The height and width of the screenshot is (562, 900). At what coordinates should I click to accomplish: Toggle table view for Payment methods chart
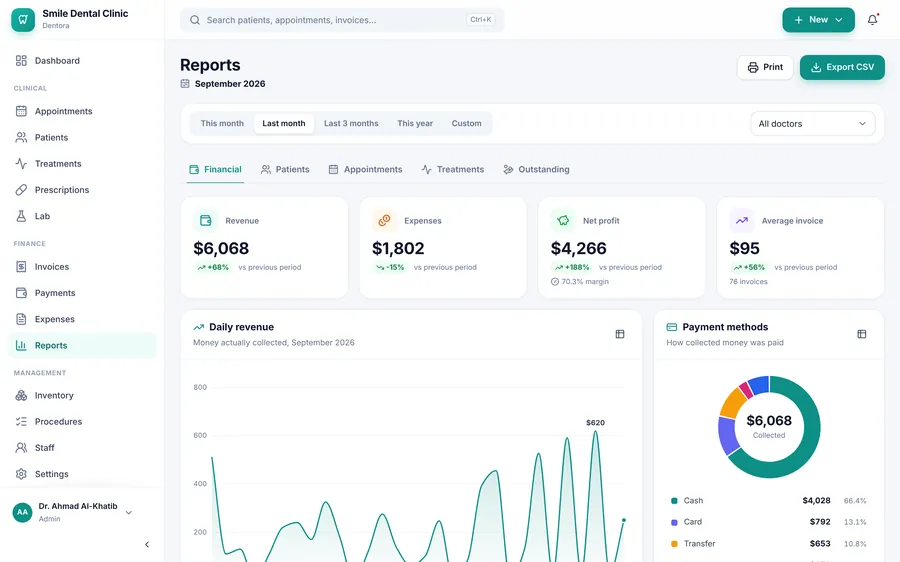(x=862, y=334)
